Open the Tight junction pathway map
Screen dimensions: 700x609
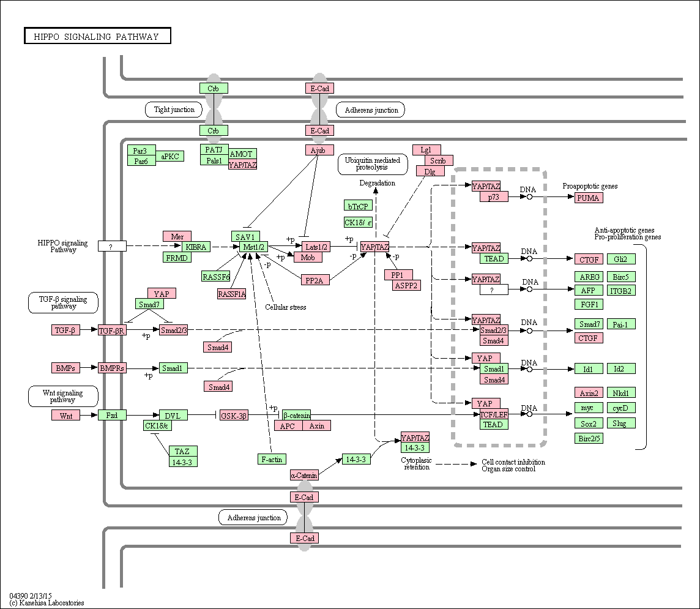174,110
